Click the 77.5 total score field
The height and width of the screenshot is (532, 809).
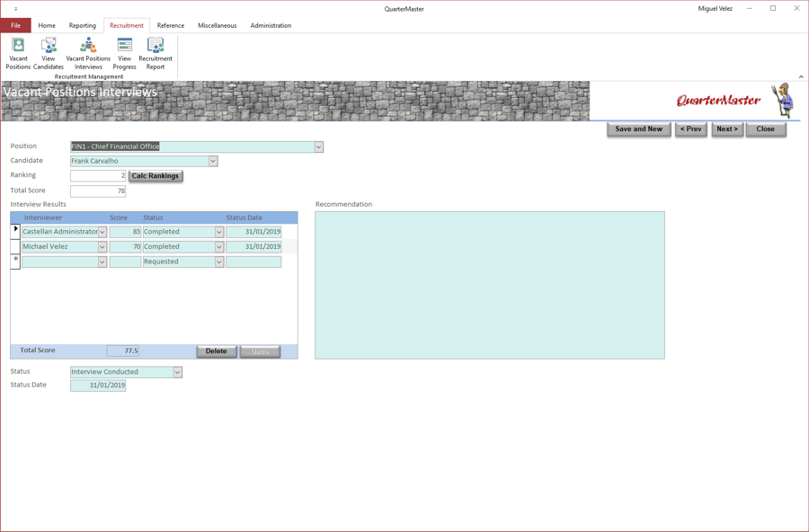pyautogui.click(x=123, y=350)
